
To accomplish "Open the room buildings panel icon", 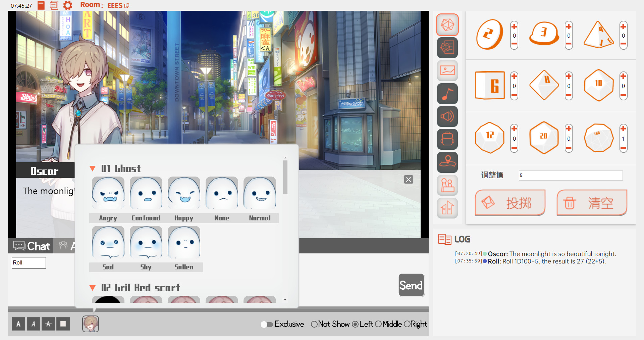I will point(447,208).
